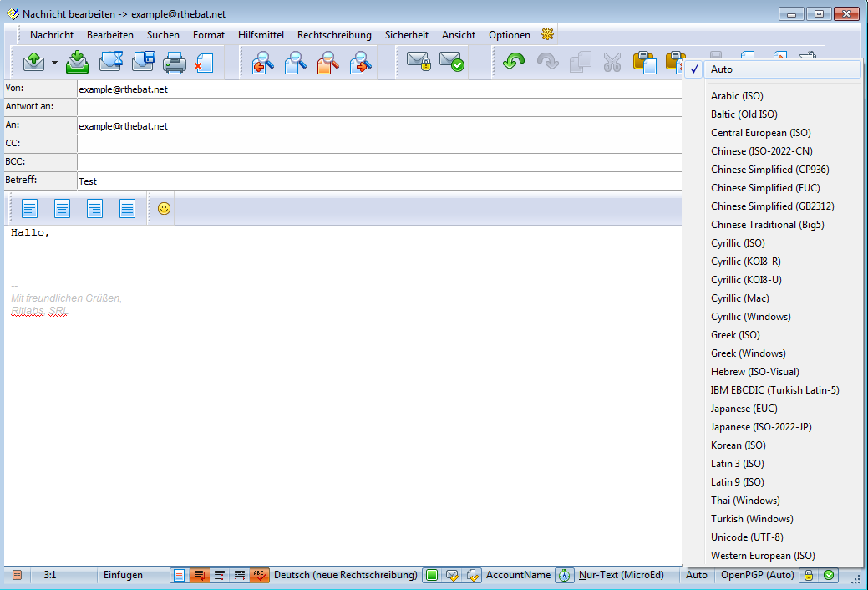The image size is (868, 590).
Task: Click the green undo arrow icon
Action: click(x=514, y=63)
